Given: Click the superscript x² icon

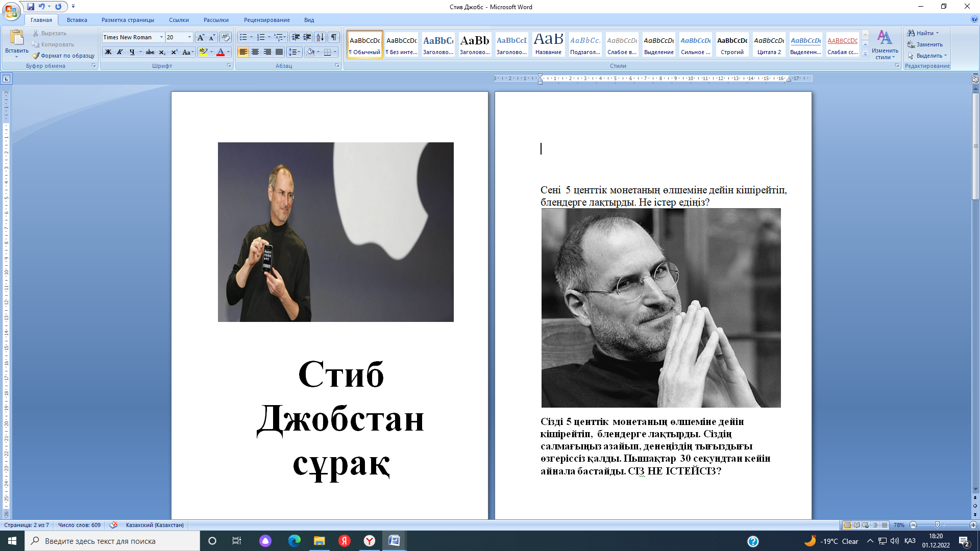Looking at the screenshot, I should (174, 52).
